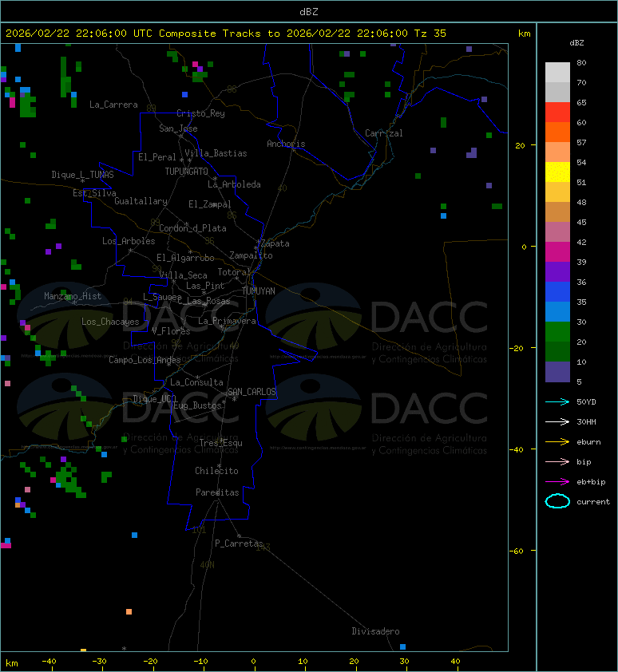Click the El_Algarrobo map label
The width and height of the screenshot is (618, 672).
[185, 258]
